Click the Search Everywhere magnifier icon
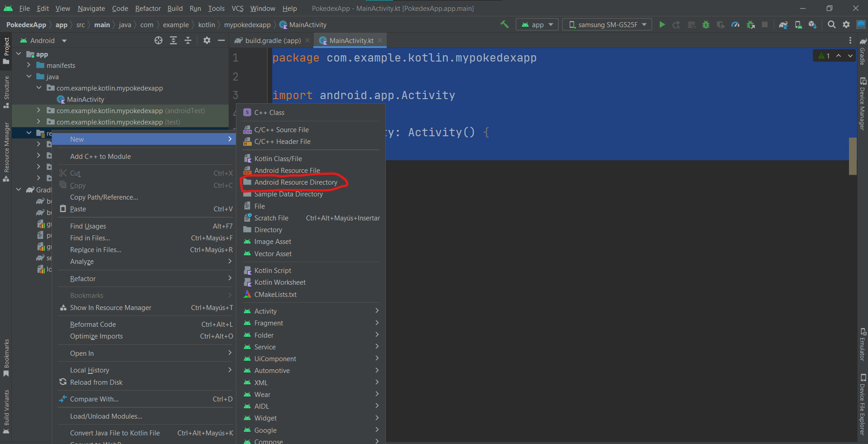This screenshot has width=868, height=444. click(x=831, y=25)
